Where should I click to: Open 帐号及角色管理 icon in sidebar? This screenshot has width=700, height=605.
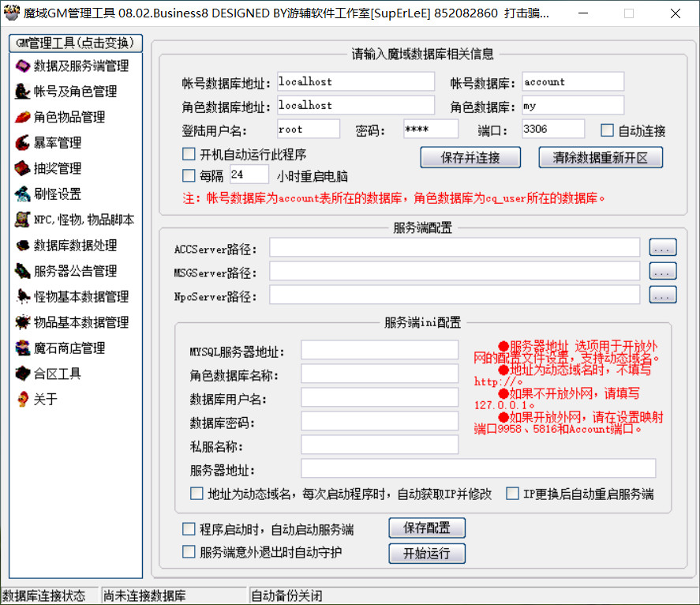(22, 92)
